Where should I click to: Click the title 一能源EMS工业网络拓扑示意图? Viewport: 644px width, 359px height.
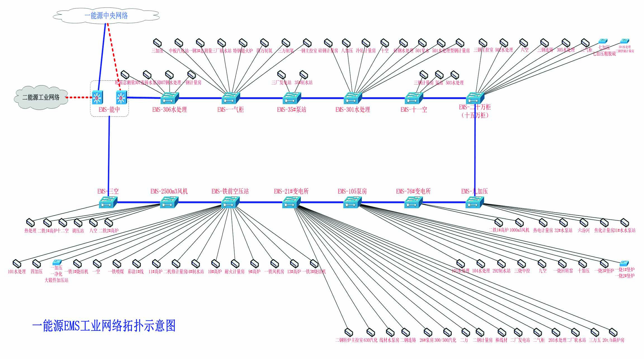(x=104, y=326)
